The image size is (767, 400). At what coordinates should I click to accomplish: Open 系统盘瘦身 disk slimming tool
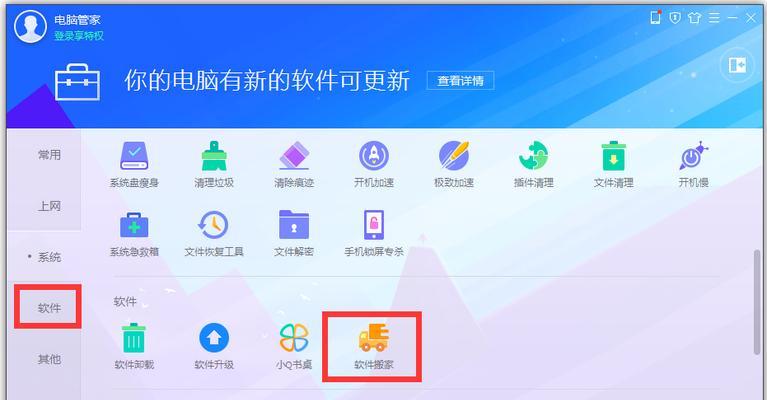click(x=134, y=156)
